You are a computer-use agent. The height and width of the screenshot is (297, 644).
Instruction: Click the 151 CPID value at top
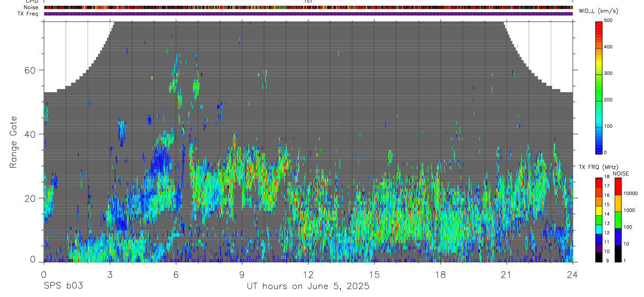point(308,2)
